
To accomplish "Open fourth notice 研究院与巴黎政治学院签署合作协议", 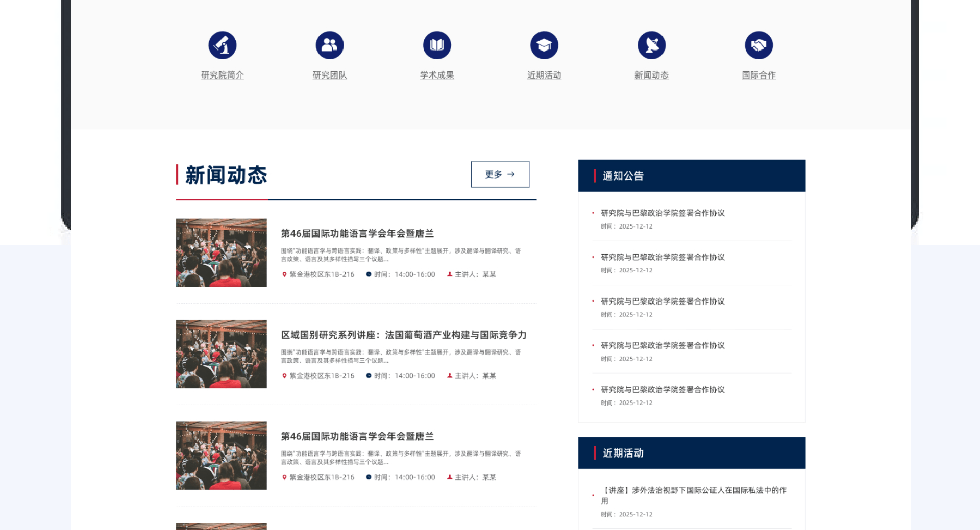I will tap(663, 345).
